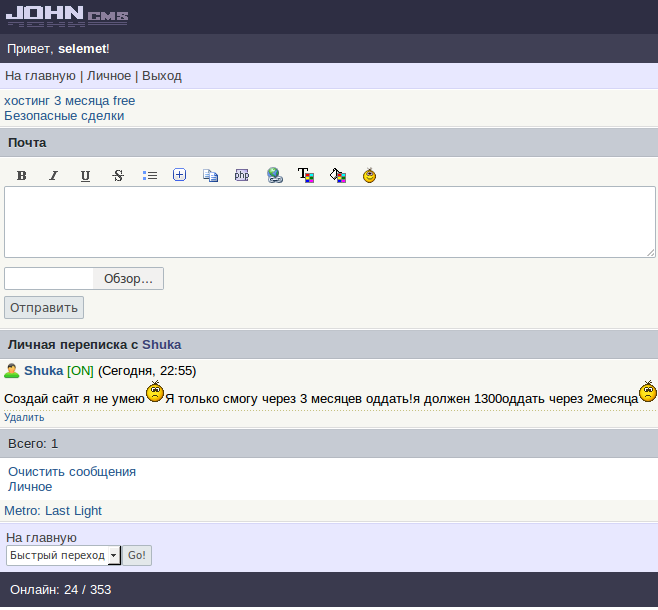Click Shuka's green user avatar icon
This screenshot has width=658, height=610.
(x=12, y=371)
